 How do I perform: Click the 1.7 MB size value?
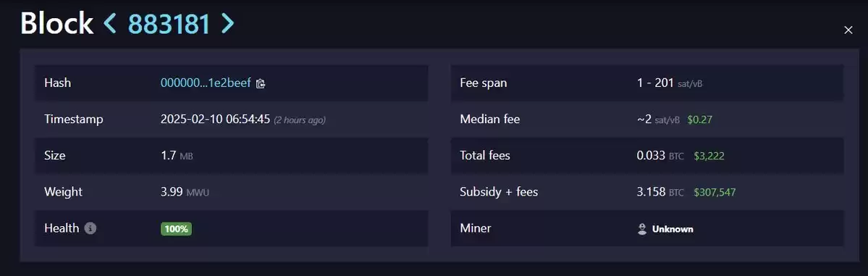point(177,156)
